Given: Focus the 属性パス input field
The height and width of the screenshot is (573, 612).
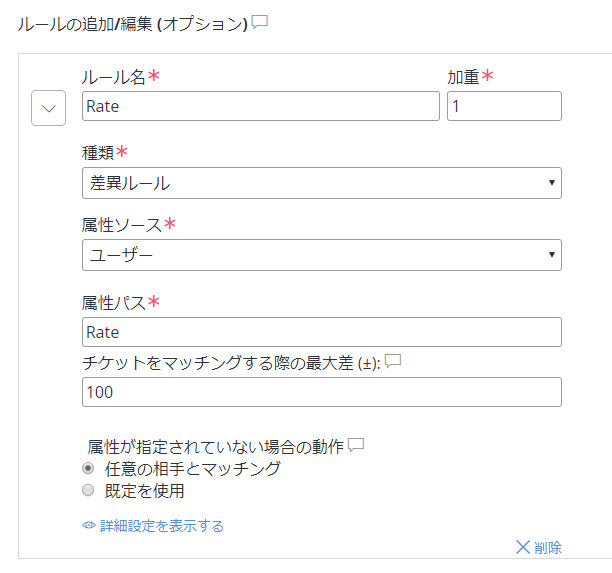Looking at the screenshot, I should pyautogui.click(x=321, y=332).
